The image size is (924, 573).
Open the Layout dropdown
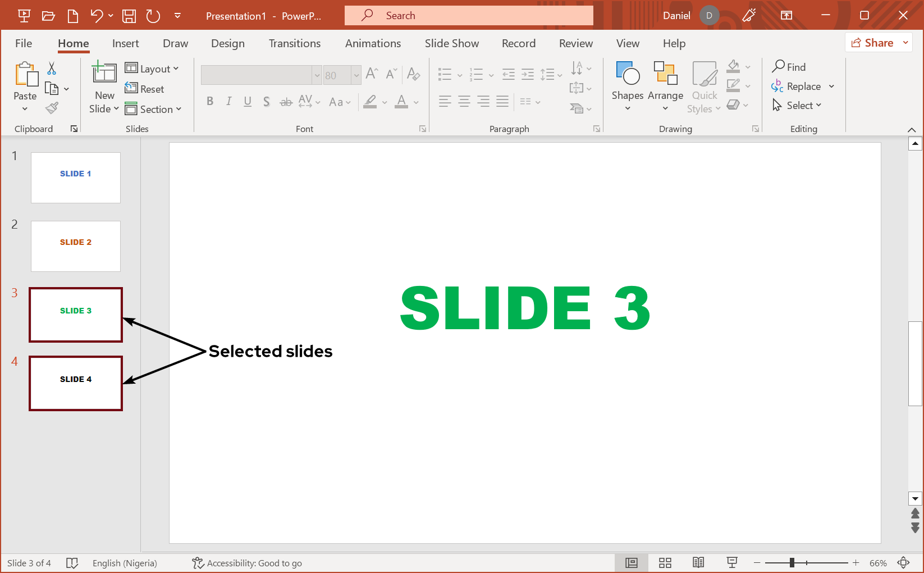pyautogui.click(x=153, y=68)
